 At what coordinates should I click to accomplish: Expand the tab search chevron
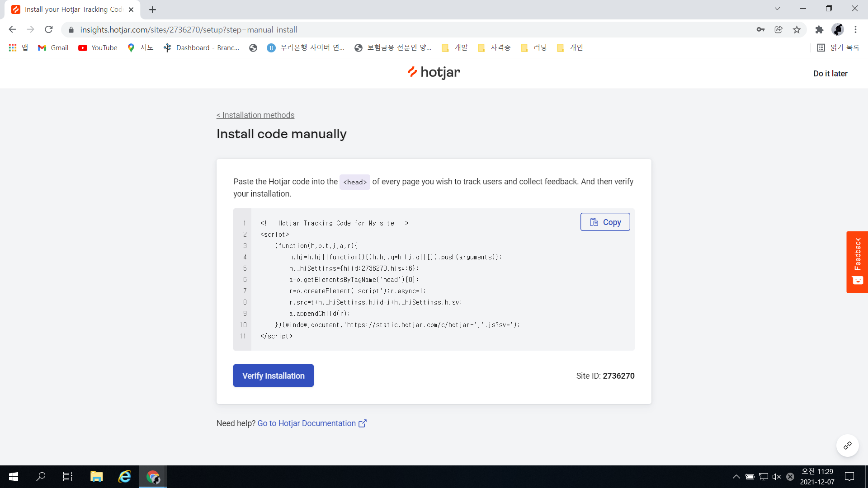tap(777, 9)
